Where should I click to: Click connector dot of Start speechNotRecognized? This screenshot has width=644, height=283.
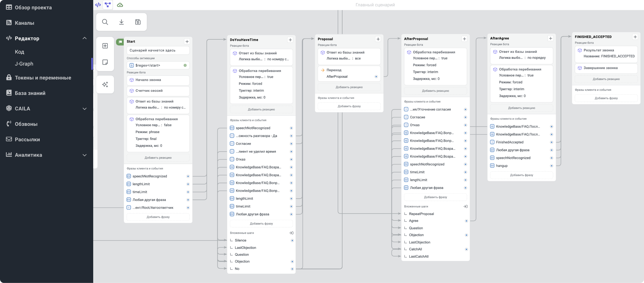point(188,176)
